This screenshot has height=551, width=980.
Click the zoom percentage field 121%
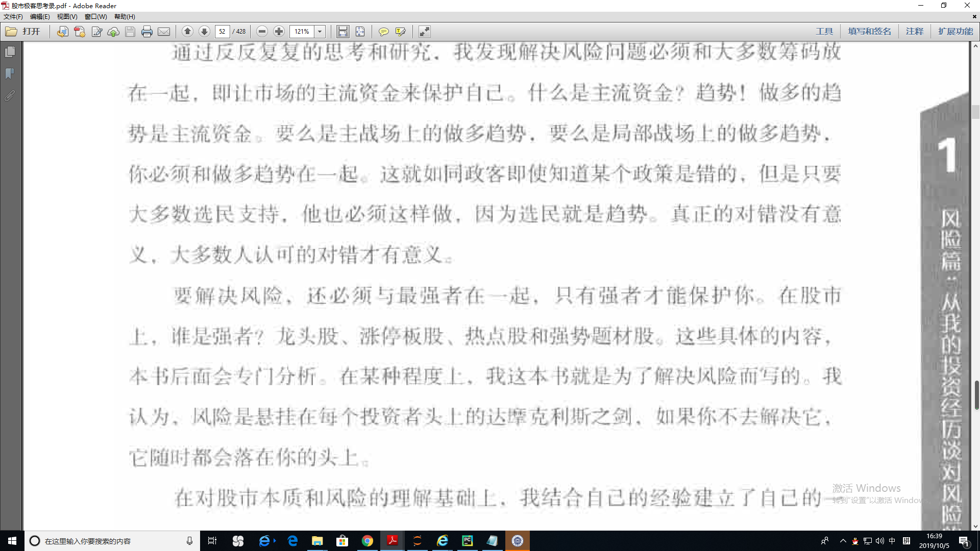(x=302, y=32)
